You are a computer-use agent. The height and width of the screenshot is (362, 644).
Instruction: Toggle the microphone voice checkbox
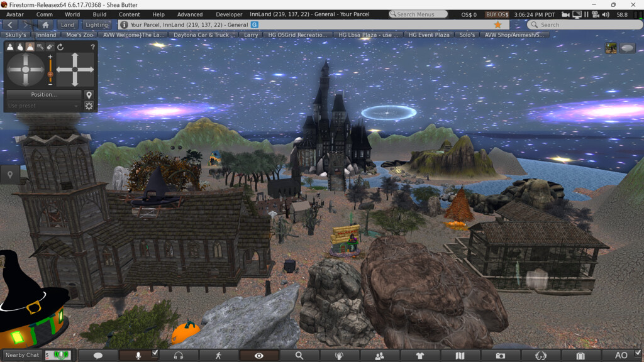pos(155,353)
